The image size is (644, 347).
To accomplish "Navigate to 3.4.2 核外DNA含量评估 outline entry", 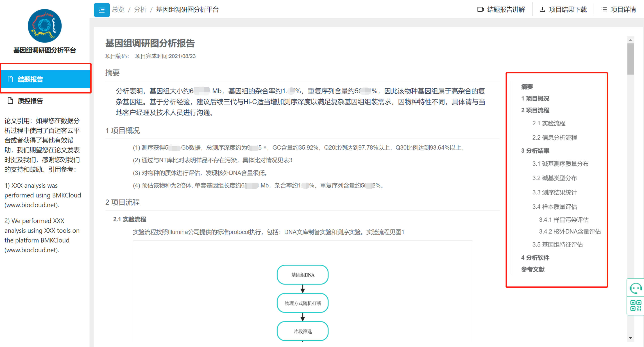I will [569, 231].
